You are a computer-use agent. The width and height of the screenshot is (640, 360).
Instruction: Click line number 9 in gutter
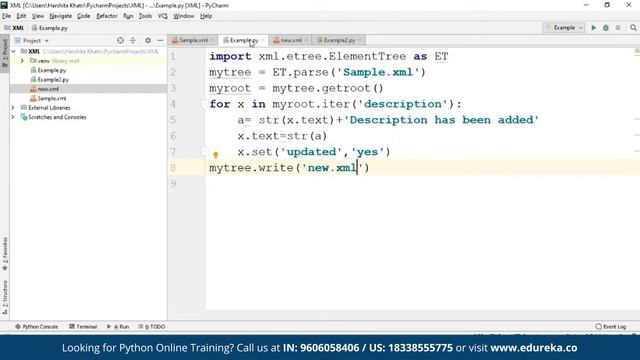pos(173,183)
